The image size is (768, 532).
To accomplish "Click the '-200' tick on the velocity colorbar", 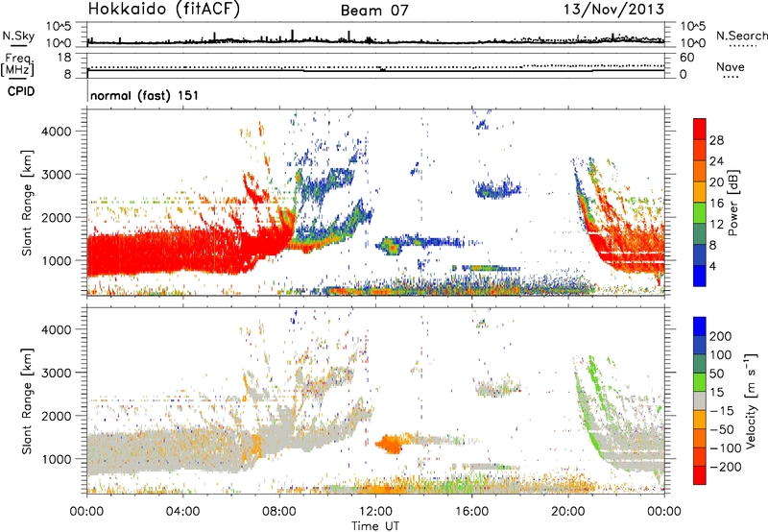I will pos(726,467).
